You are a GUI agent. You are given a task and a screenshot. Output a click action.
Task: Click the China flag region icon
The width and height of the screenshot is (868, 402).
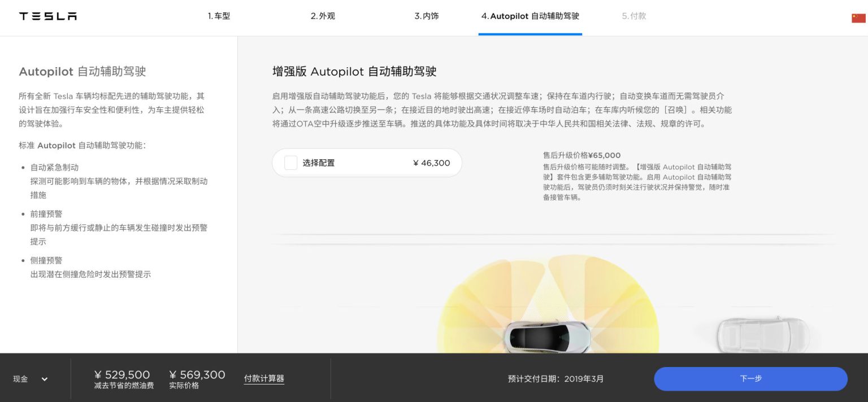[858, 18]
